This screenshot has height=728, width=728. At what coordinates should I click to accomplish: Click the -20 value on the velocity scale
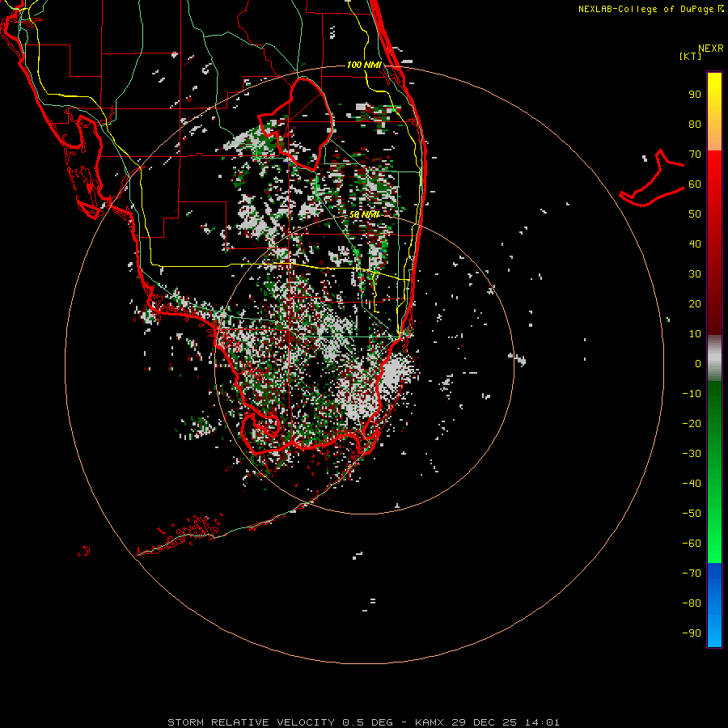tap(692, 424)
